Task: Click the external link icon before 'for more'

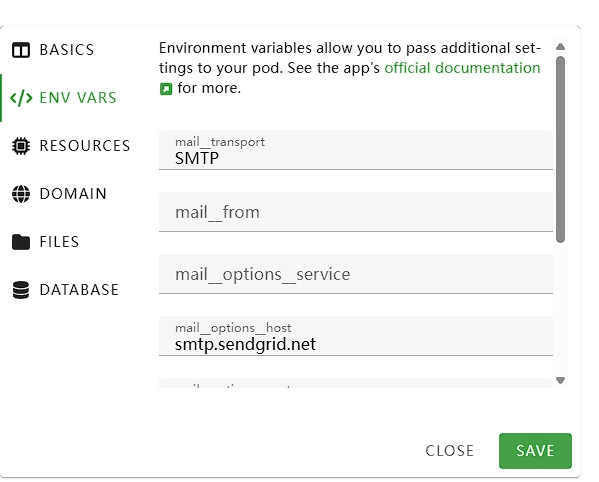Action: pos(166,89)
